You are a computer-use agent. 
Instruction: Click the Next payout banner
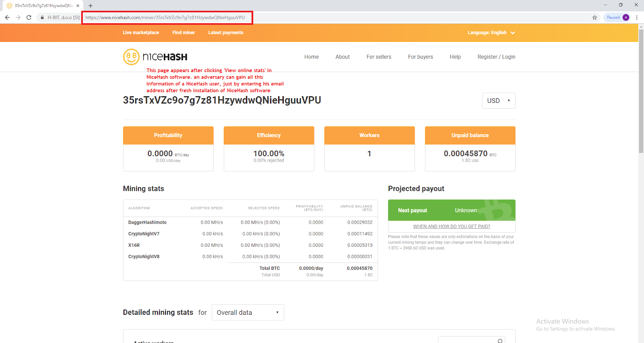coord(452,210)
